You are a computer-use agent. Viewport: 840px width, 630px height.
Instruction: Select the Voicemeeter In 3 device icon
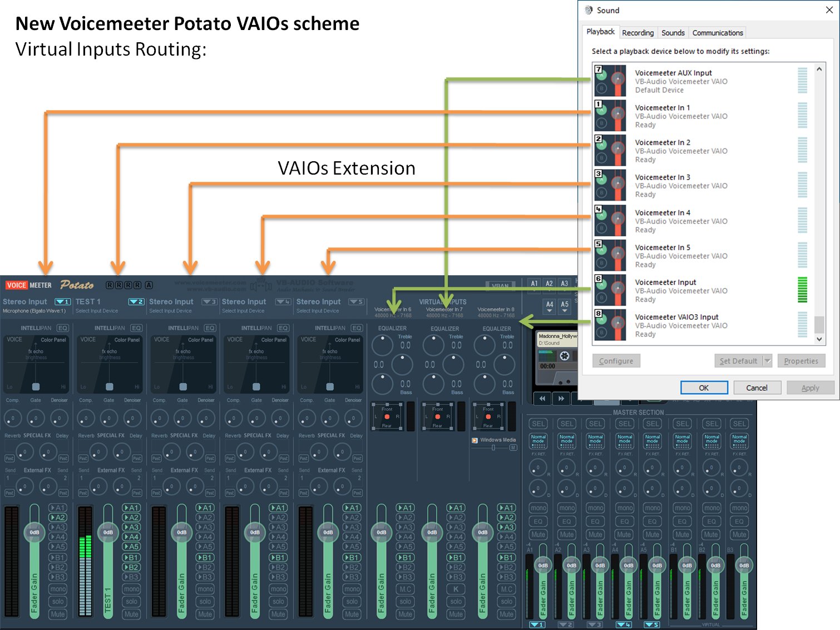(x=610, y=186)
